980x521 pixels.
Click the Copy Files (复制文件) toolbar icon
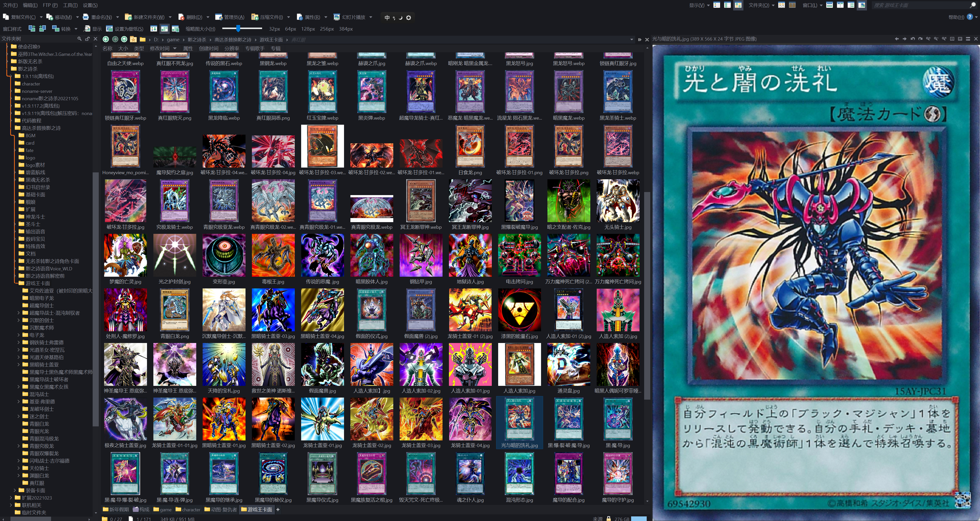tap(6, 17)
